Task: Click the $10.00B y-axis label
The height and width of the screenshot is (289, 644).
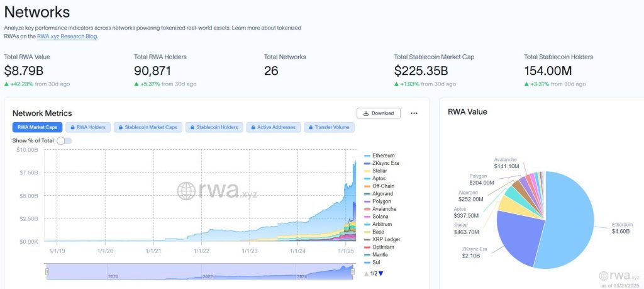Action: point(27,150)
